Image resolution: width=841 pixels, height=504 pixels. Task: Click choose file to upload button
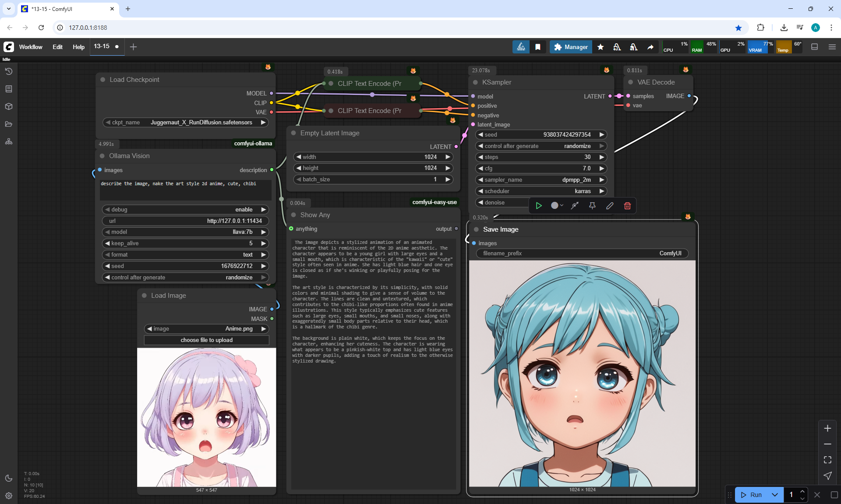[206, 340]
